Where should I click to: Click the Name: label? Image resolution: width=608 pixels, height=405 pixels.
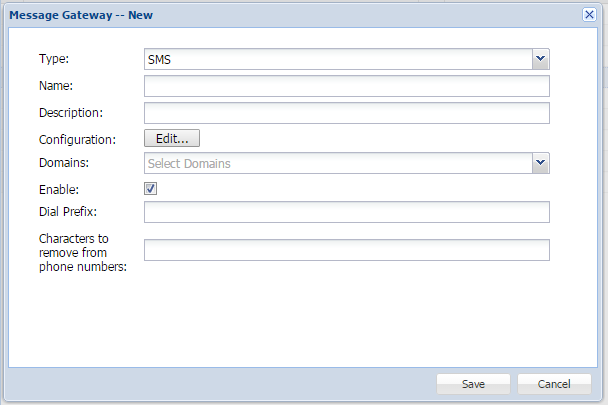pyautogui.click(x=57, y=86)
